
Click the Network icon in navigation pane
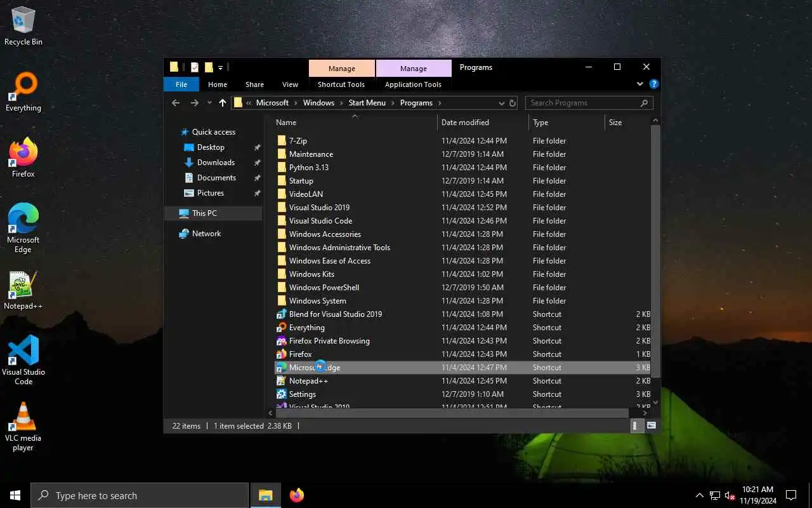coord(184,234)
